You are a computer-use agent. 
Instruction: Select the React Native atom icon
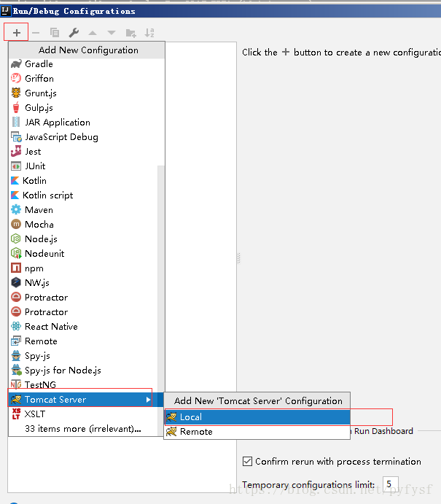16,326
